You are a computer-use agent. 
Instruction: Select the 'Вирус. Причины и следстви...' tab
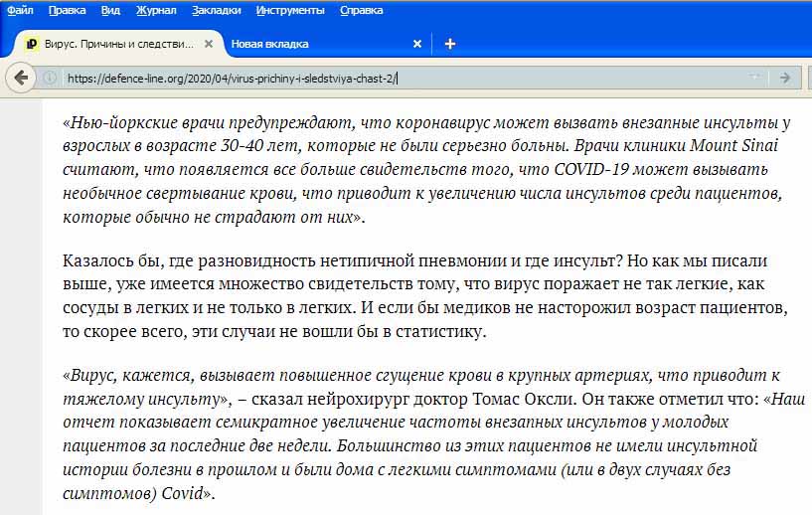pos(118,44)
